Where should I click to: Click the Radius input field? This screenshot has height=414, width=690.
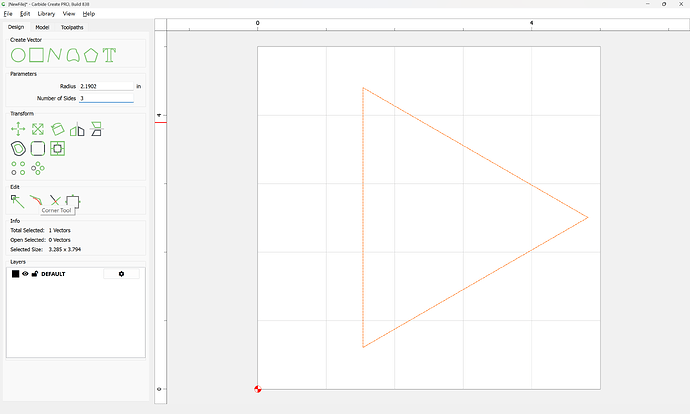click(106, 86)
